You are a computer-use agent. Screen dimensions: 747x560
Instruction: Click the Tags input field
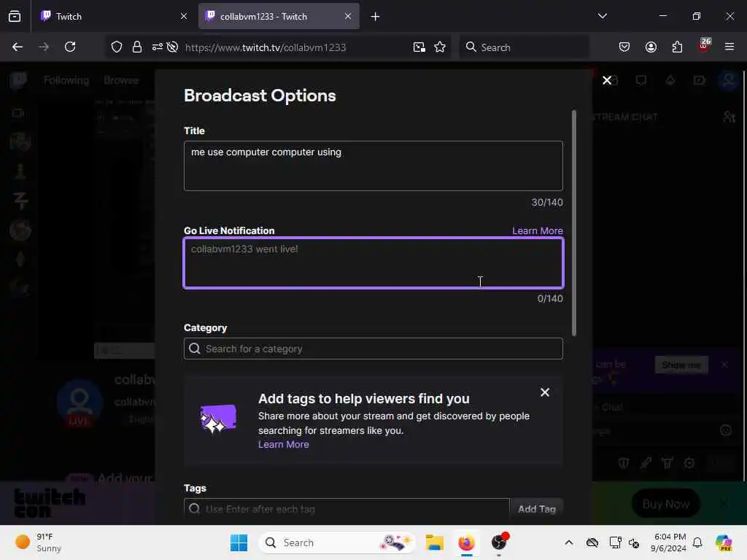coord(347,508)
